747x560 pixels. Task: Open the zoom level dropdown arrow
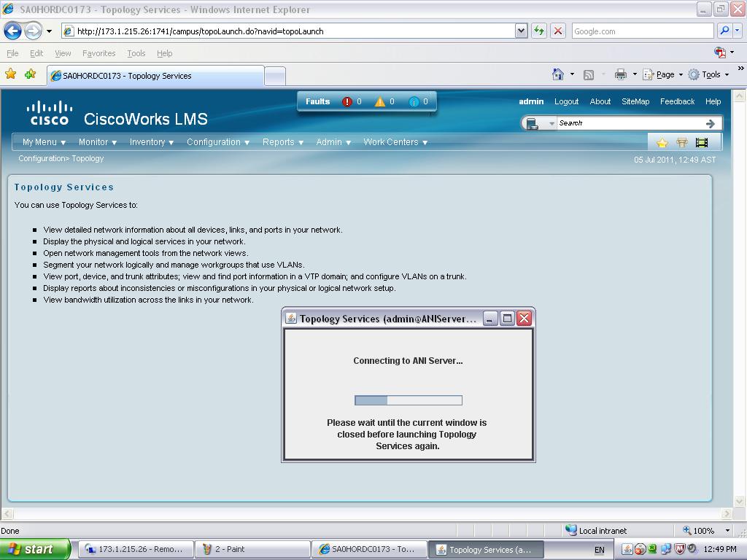click(727, 530)
